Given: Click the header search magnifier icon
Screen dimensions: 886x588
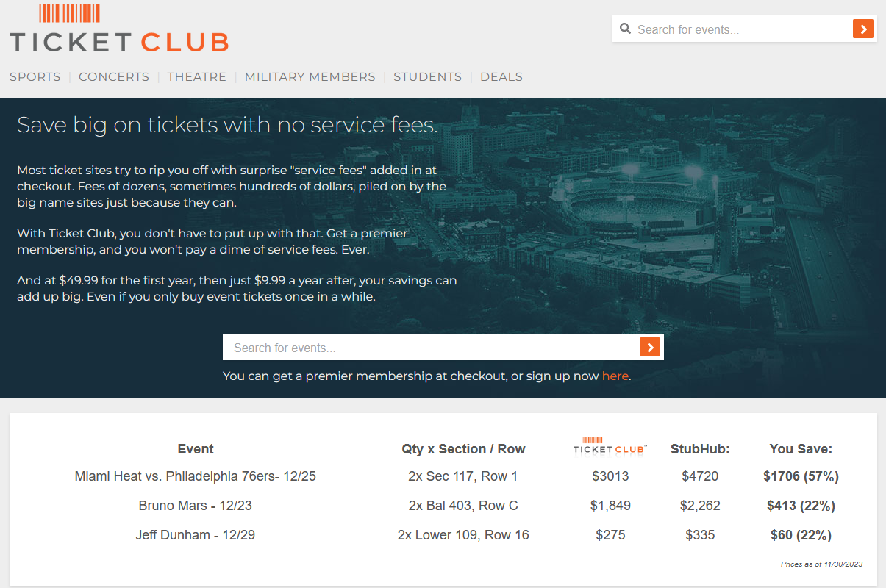Looking at the screenshot, I should click(626, 29).
